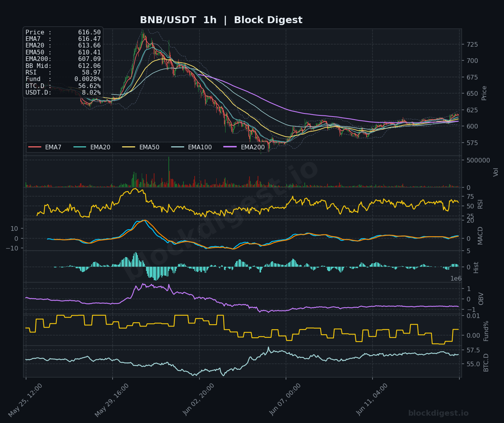
Task: Select the EMA7 616.47 readout line
Action: pos(63,39)
